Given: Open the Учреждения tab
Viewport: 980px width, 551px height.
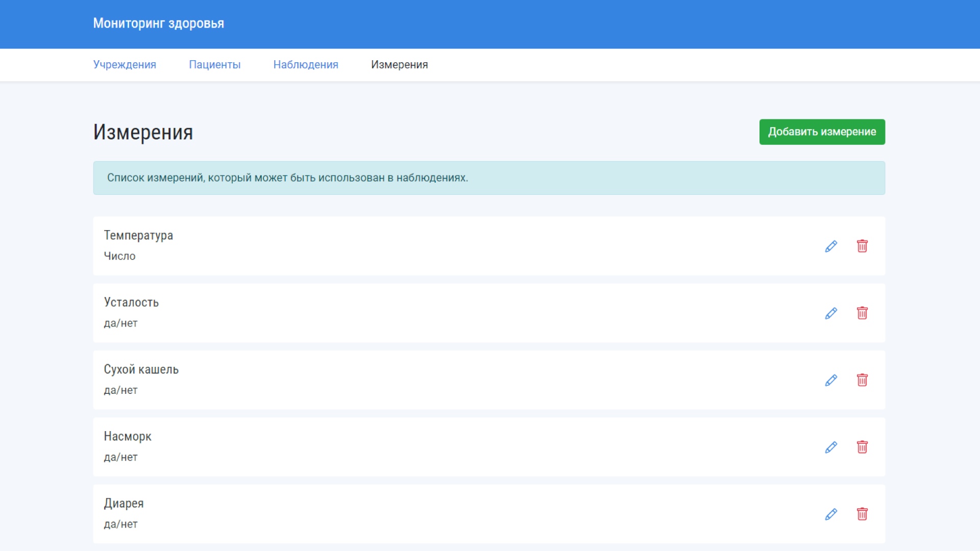Looking at the screenshot, I should 125,65.
